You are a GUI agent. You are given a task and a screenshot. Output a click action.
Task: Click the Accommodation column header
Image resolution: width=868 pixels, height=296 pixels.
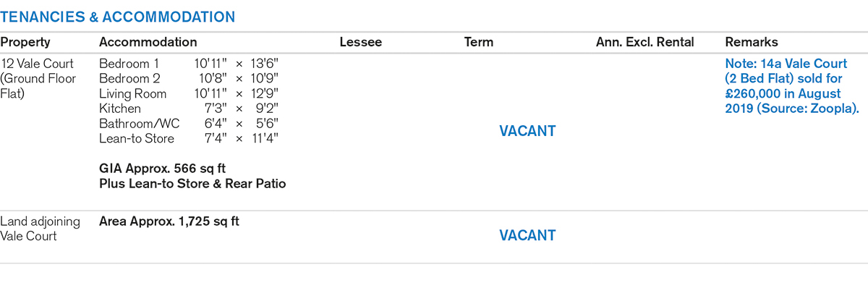click(x=148, y=42)
